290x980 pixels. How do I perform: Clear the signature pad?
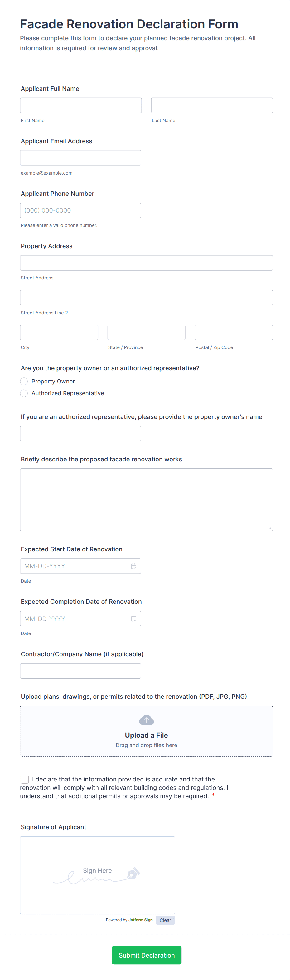pos(165,920)
